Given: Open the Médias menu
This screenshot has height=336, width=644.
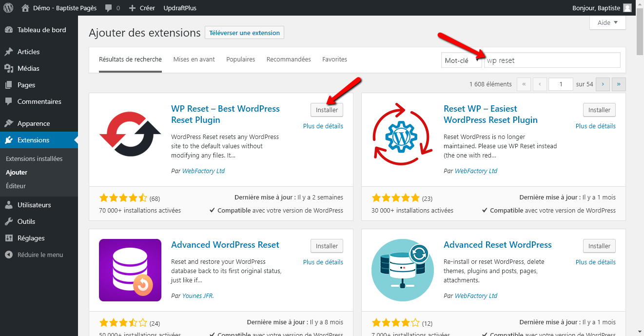Looking at the screenshot, I should (x=39, y=68).
